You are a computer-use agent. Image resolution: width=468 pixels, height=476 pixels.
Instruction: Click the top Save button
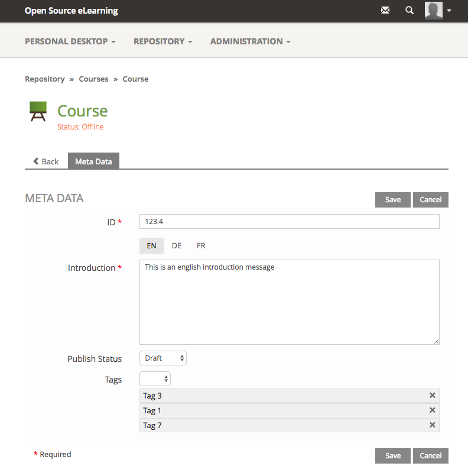(x=393, y=200)
